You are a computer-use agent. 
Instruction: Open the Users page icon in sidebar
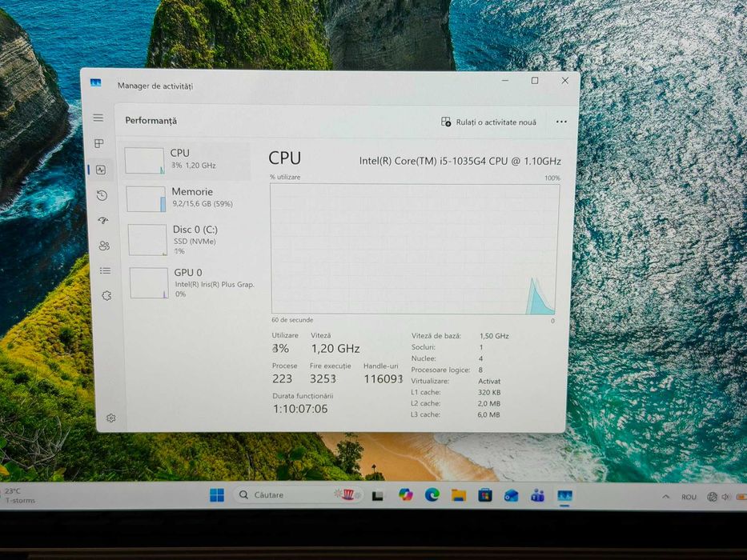(104, 246)
